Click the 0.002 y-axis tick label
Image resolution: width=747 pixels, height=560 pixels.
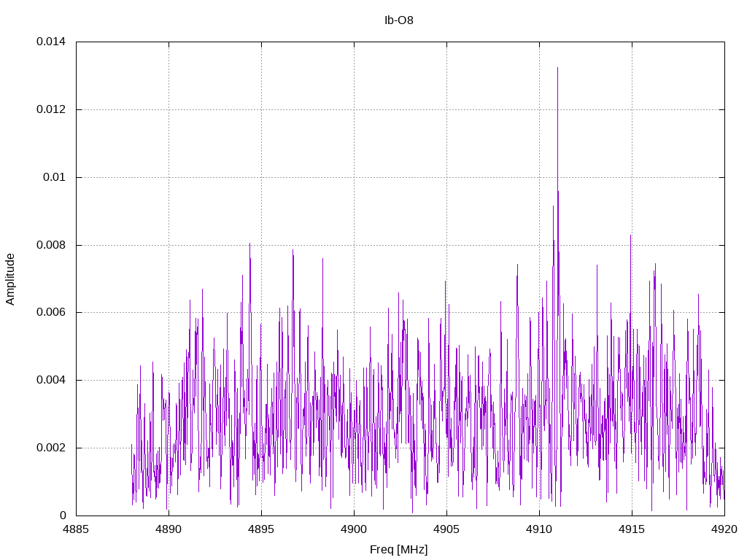tap(51, 448)
